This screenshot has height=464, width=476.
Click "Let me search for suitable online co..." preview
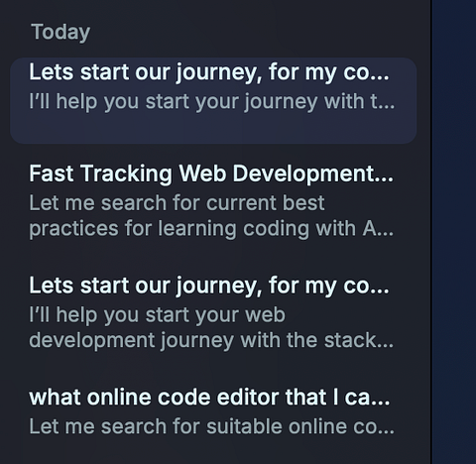(x=212, y=426)
